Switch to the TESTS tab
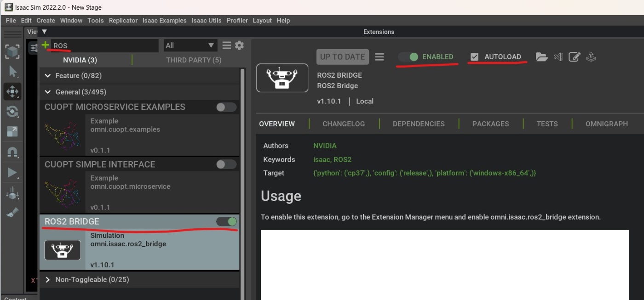The image size is (644, 300). pos(547,124)
